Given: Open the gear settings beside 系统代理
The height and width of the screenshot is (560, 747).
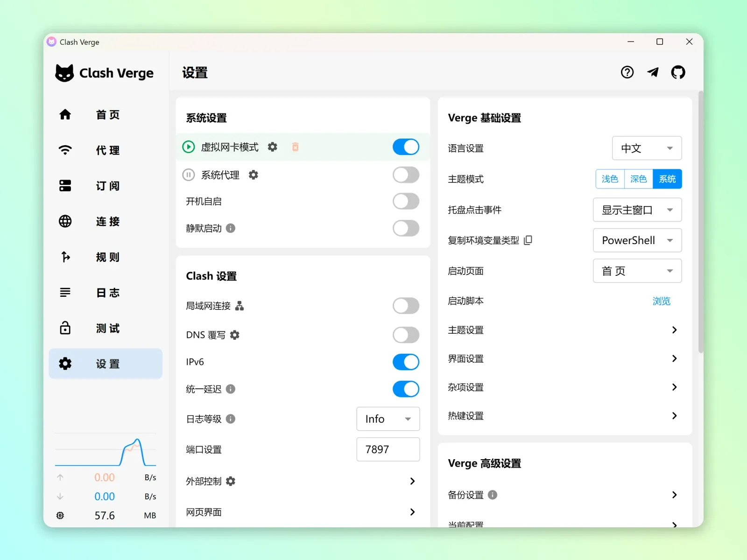Looking at the screenshot, I should tap(253, 175).
